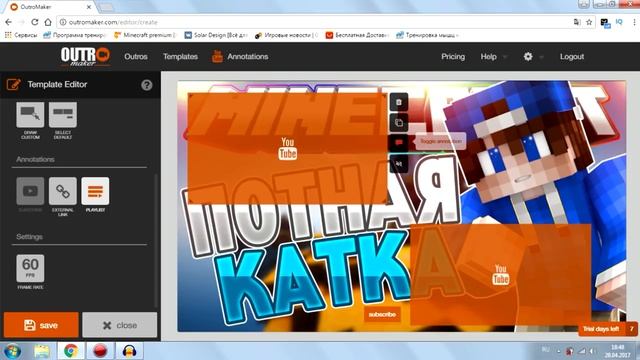Open the headphones app on taskbar
This screenshot has height=360, width=640.
click(x=129, y=351)
